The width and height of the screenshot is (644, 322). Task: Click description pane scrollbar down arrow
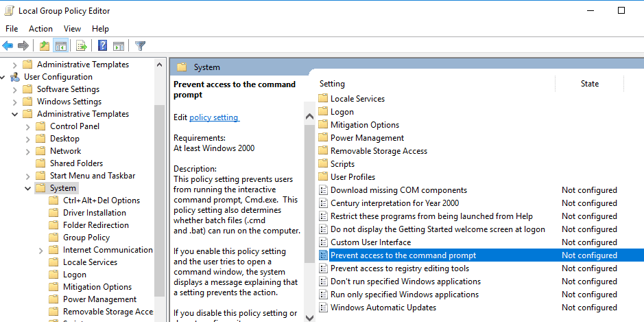[x=310, y=318]
